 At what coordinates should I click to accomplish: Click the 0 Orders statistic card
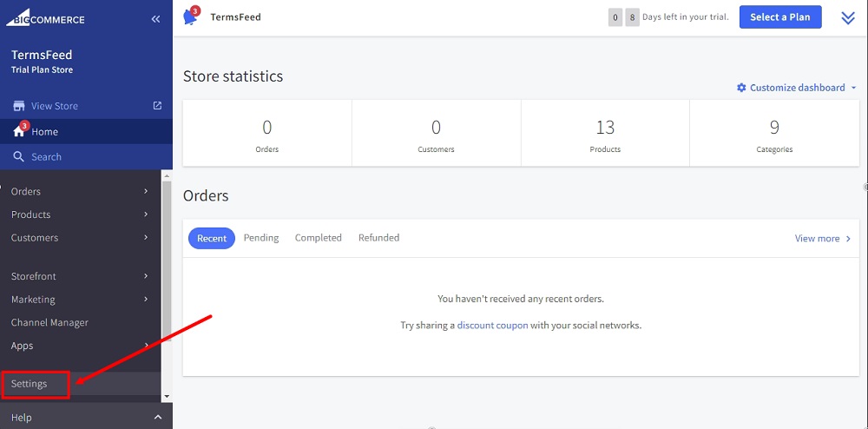click(x=267, y=133)
